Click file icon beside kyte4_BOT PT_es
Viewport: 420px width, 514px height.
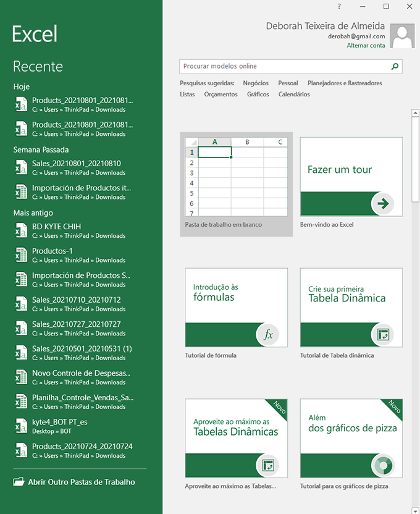(x=21, y=426)
